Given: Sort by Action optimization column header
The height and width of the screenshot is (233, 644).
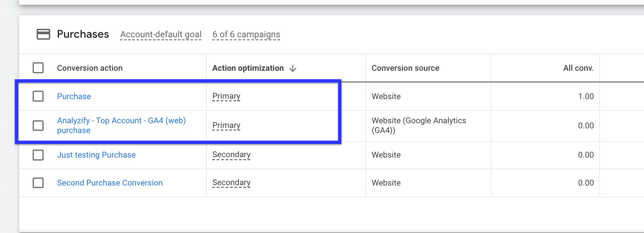Looking at the screenshot, I should pyautogui.click(x=248, y=68).
